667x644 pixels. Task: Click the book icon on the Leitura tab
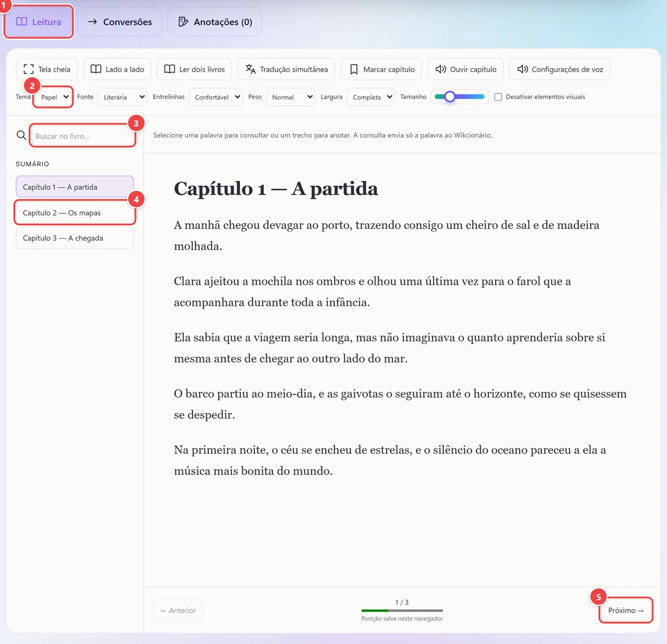pos(21,22)
